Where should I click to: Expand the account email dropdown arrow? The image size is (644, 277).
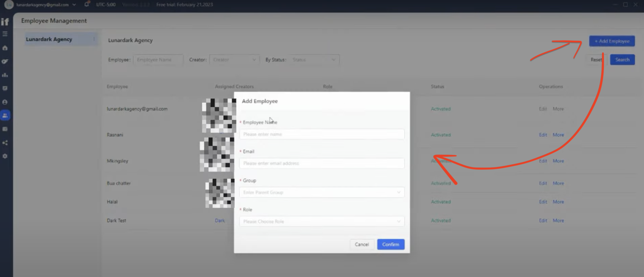74,5
